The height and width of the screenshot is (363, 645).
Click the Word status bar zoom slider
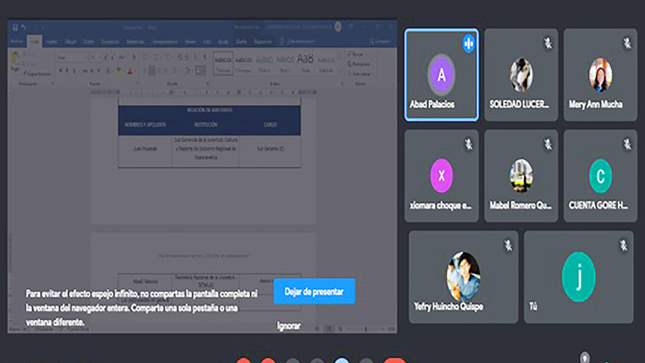click(x=366, y=329)
